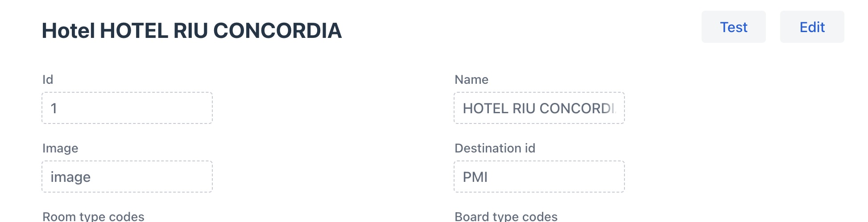Click the word RIU inside Name field

[524, 108]
